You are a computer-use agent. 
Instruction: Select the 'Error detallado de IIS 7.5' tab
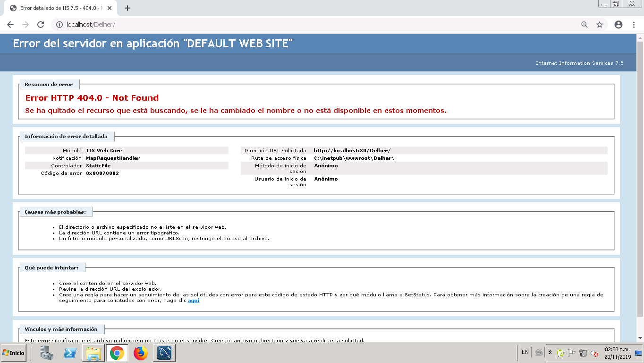coord(61,8)
